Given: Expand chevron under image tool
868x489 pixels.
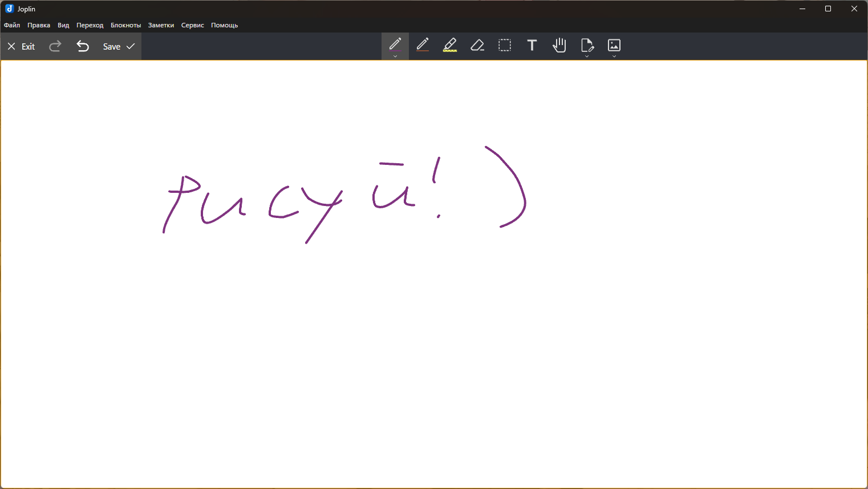Looking at the screenshot, I should pyautogui.click(x=614, y=56).
